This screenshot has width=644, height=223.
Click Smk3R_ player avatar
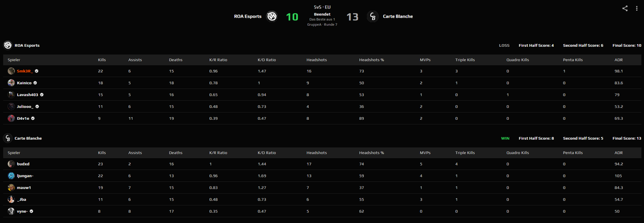(x=11, y=71)
